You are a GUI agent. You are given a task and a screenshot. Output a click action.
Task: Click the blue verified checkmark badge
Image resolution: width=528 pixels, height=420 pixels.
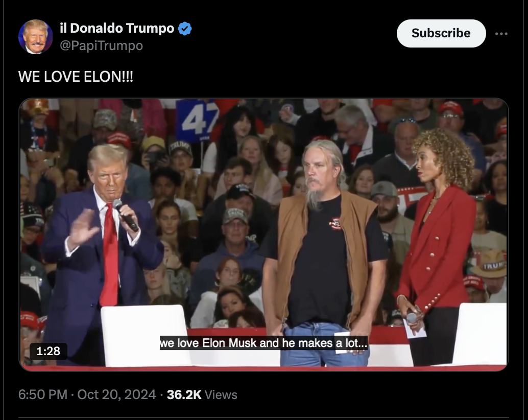coord(184,29)
